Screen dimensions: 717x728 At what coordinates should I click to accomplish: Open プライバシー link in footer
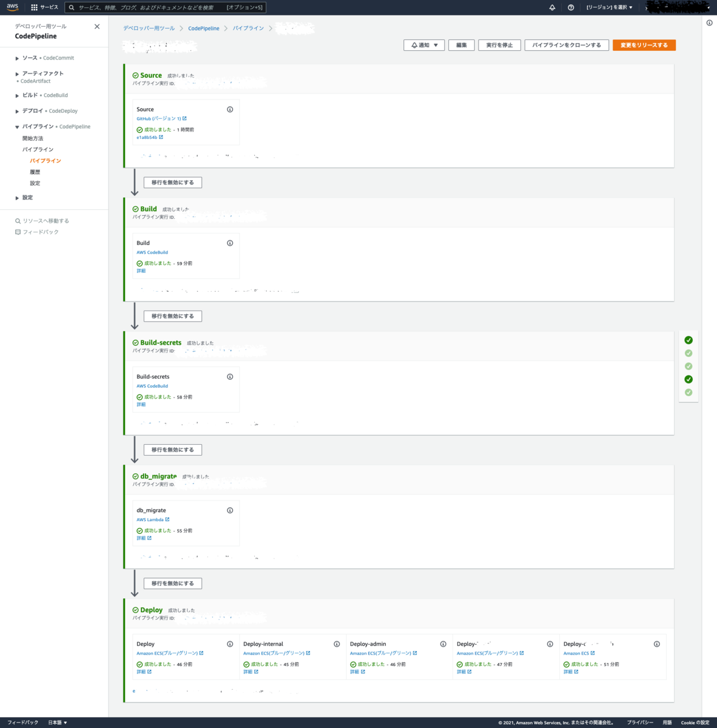pos(640,723)
